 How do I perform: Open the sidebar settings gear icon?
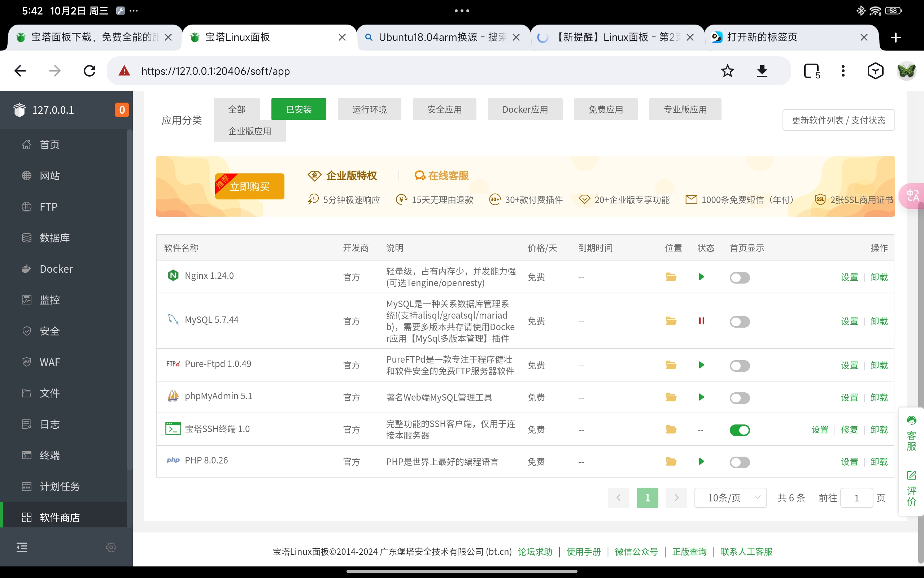pyautogui.click(x=111, y=547)
